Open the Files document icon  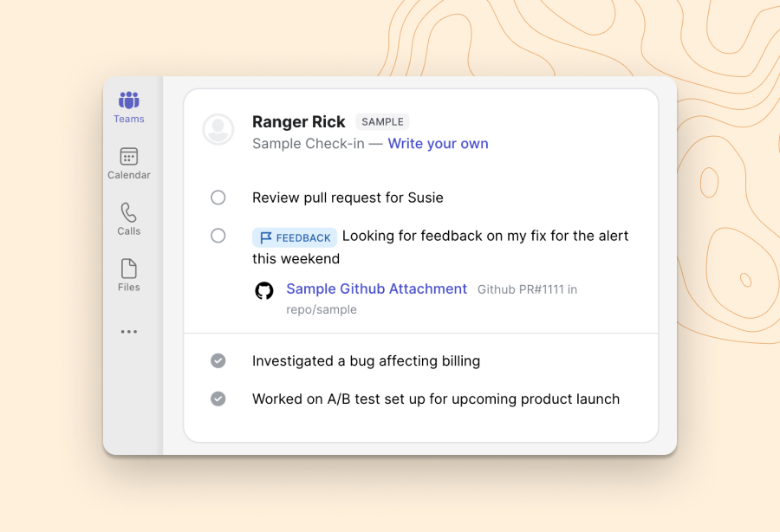[129, 269]
